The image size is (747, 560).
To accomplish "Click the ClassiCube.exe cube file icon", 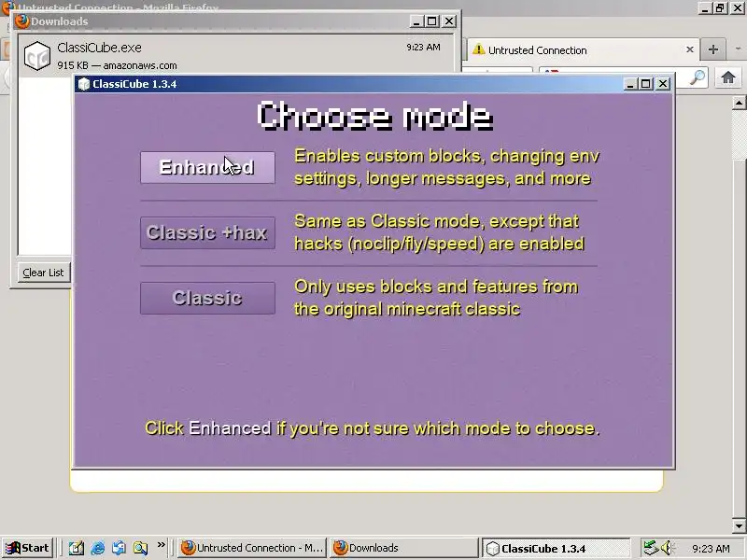I will [37, 56].
